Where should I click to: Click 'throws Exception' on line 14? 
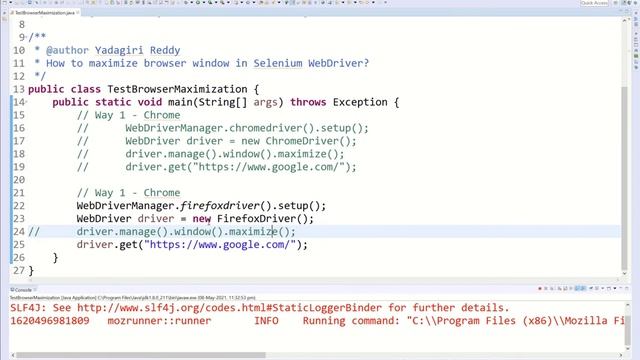[x=339, y=102]
